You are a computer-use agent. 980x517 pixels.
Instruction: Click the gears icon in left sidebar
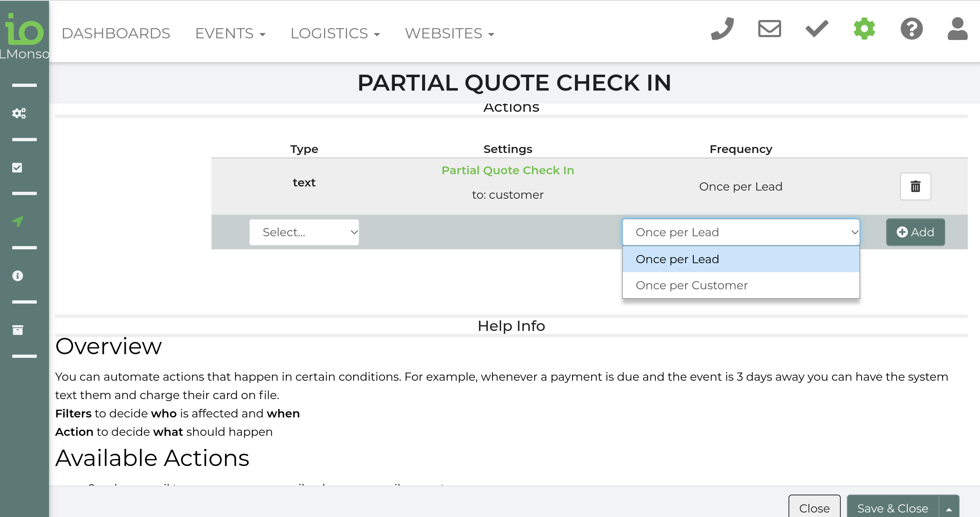click(x=18, y=113)
